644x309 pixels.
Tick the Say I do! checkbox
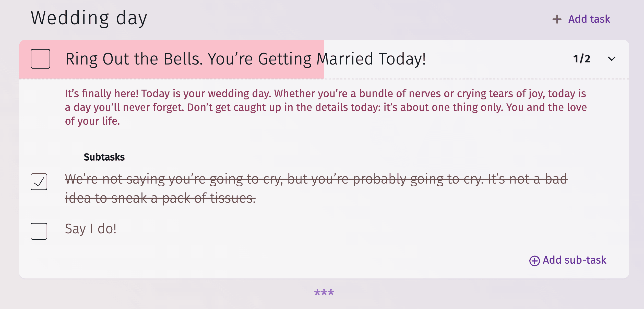39,231
